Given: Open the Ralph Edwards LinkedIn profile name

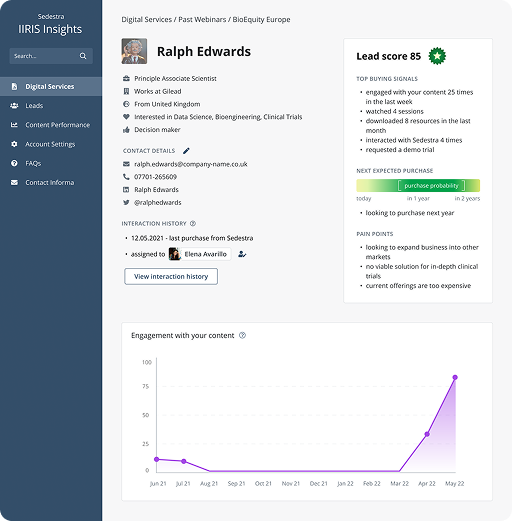Looking at the screenshot, I should click(x=156, y=190).
